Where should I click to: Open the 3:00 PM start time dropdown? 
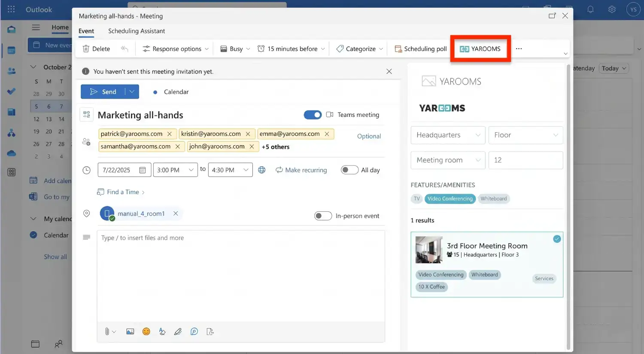click(x=175, y=170)
